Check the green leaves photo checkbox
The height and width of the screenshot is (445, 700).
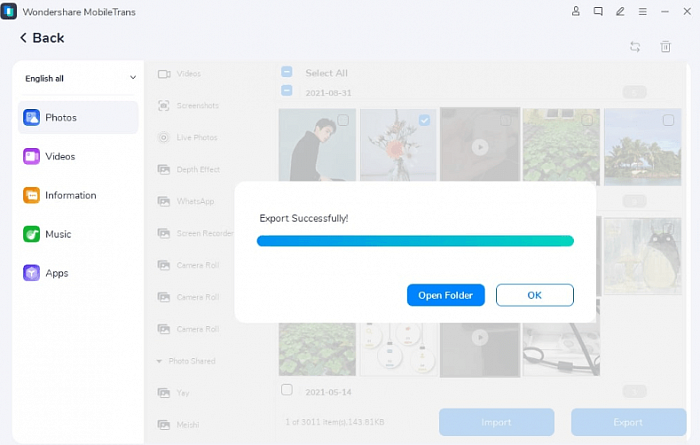pyautogui.click(x=587, y=120)
